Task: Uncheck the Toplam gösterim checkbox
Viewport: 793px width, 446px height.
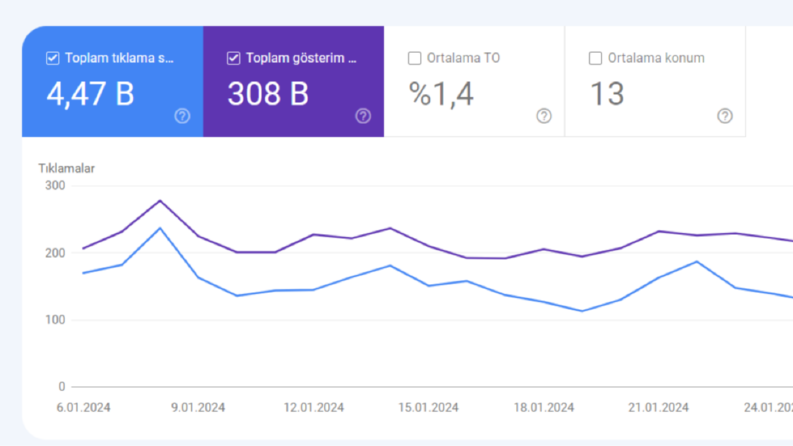Action: coord(233,58)
